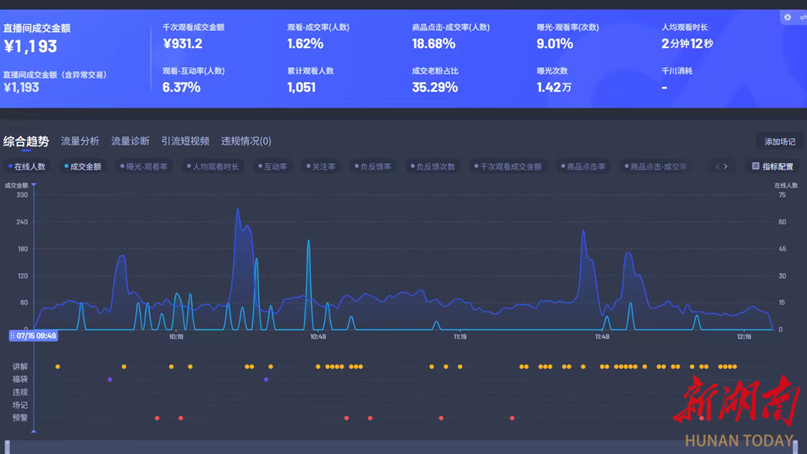Toggle the 在线人数 metric series
The width and height of the screenshot is (807, 454).
coord(27,166)
